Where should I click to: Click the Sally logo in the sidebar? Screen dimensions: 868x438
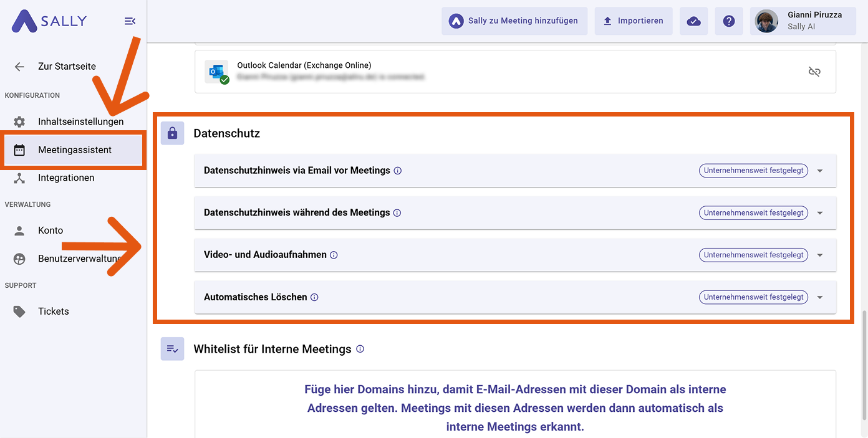49,21
